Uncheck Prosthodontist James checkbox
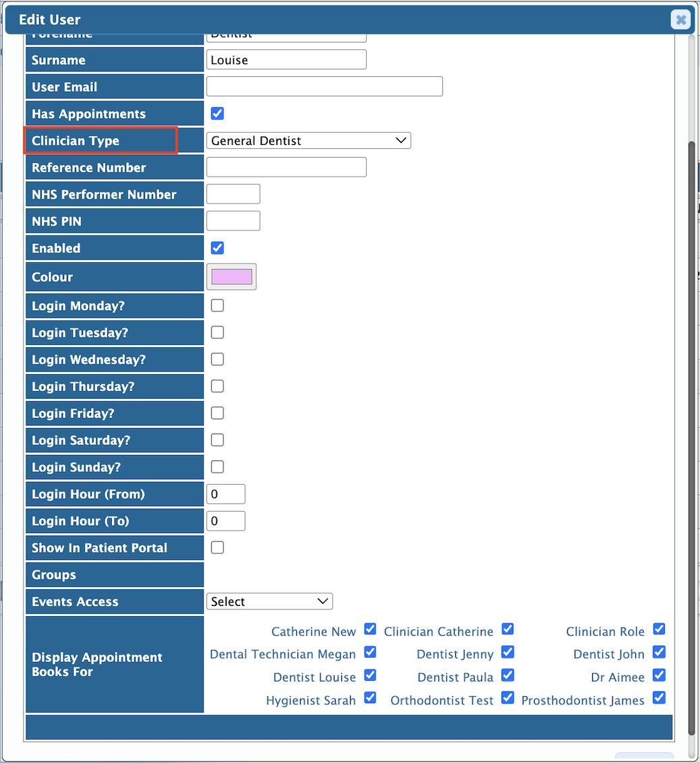 point(659,698)
